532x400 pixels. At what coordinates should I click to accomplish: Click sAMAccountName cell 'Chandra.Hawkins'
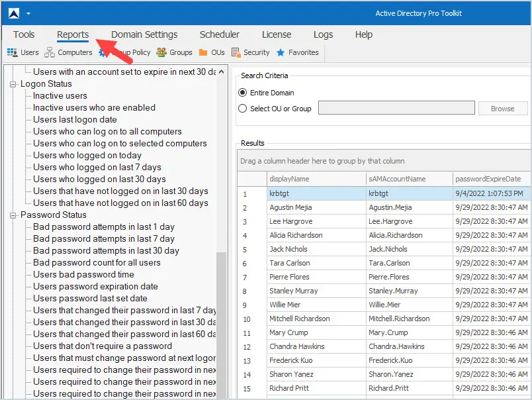point(410,346)
